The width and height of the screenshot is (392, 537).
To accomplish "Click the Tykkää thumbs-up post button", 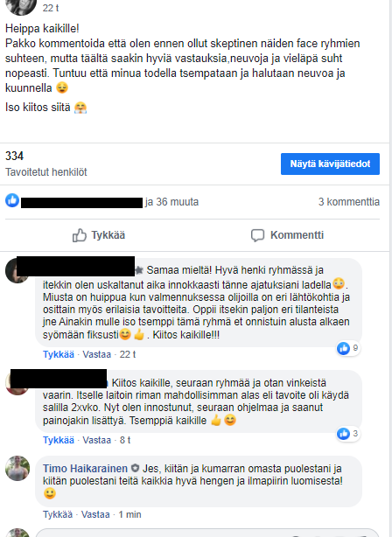I will [x=99, y=235].
